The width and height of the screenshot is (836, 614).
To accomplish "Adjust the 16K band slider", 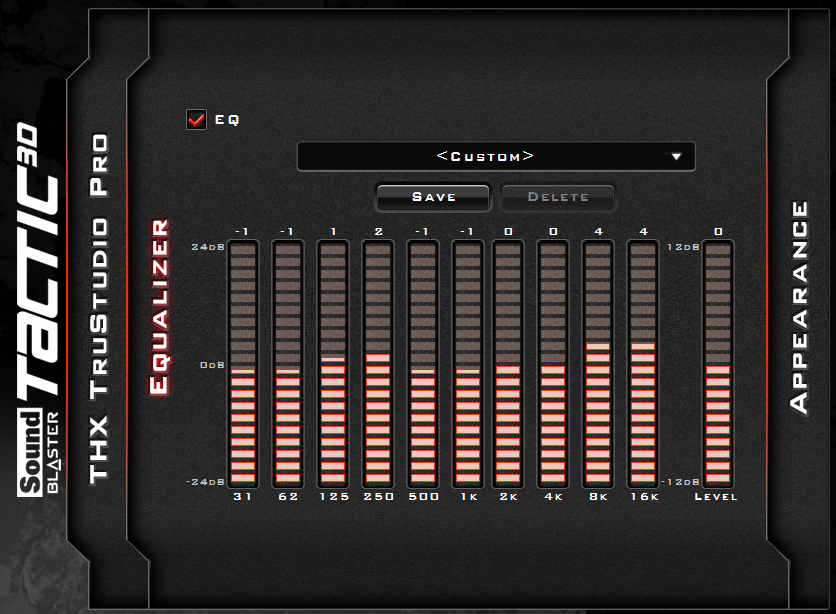I will point(643,364).
